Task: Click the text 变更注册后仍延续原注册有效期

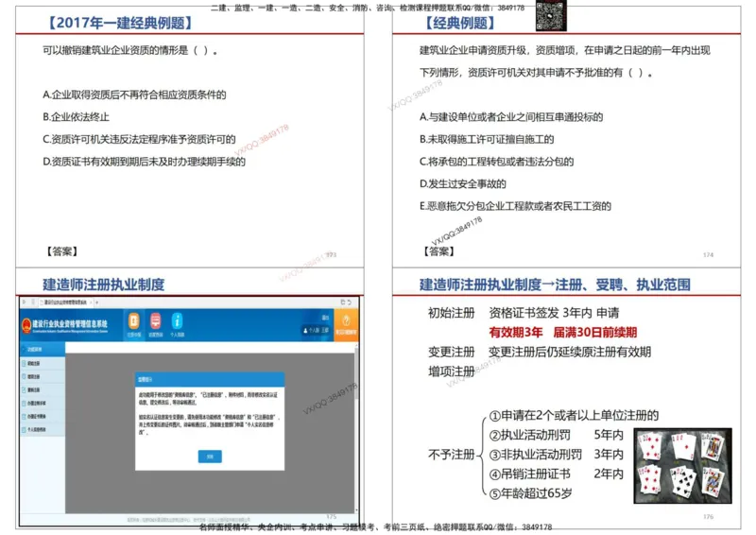Action: click(x=570, y=352)
